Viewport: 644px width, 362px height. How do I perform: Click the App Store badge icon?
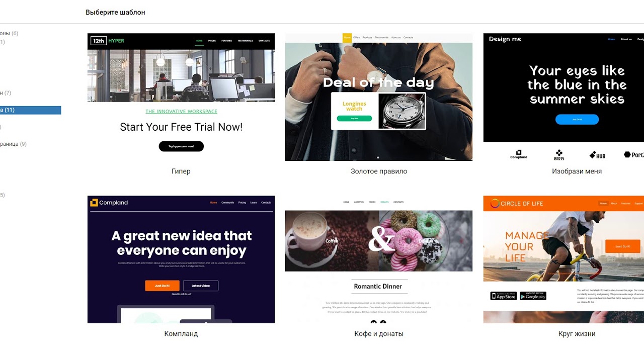click(x=504, y=296)
